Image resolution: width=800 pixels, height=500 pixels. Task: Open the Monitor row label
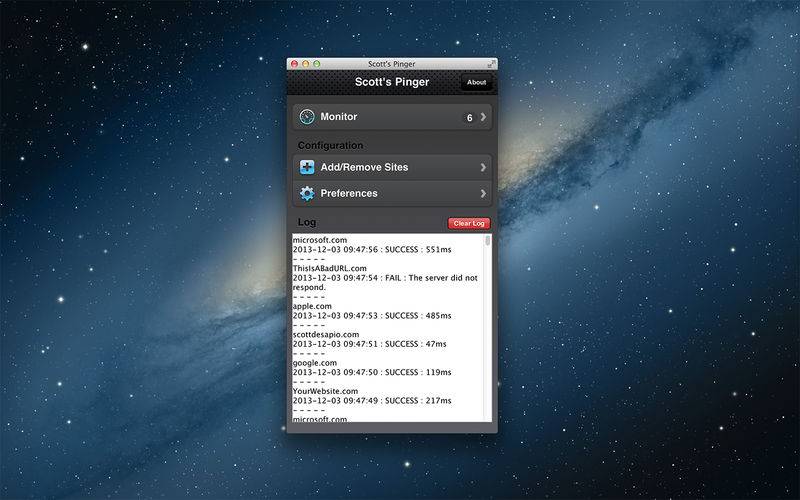coord(339,117)
